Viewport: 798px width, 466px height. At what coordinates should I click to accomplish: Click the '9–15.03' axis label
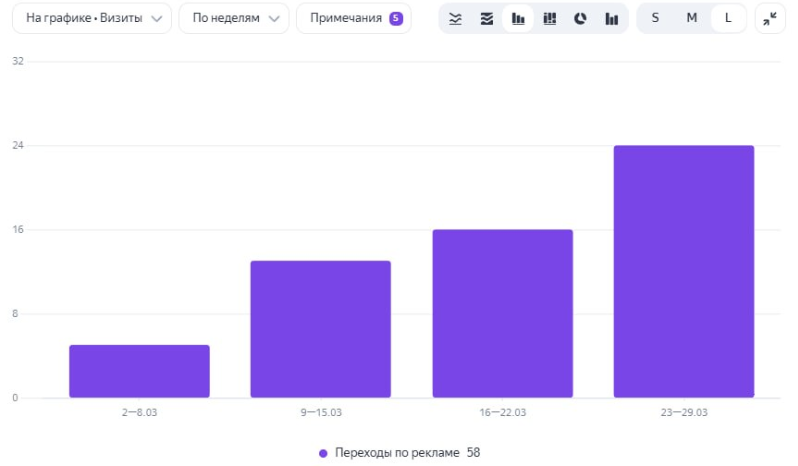click(321, 412)
